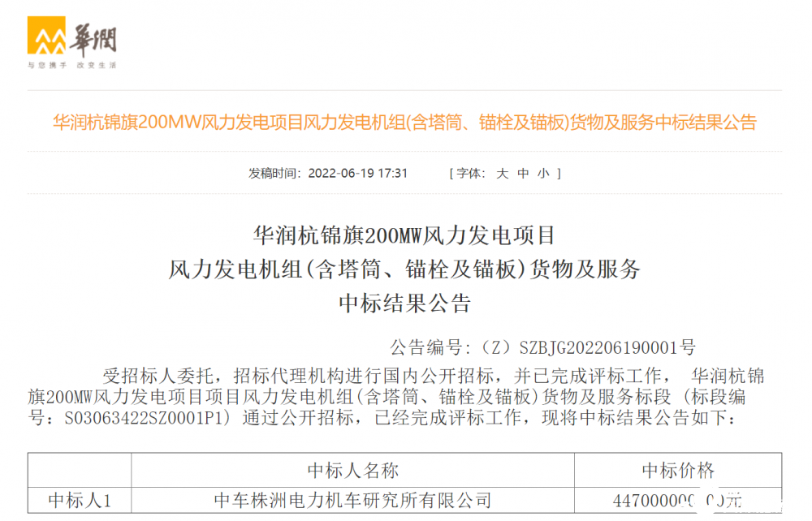Screen dimensions: 812x521
Task: Click the 中标人名称 table header
Action: tap(352, 471)
